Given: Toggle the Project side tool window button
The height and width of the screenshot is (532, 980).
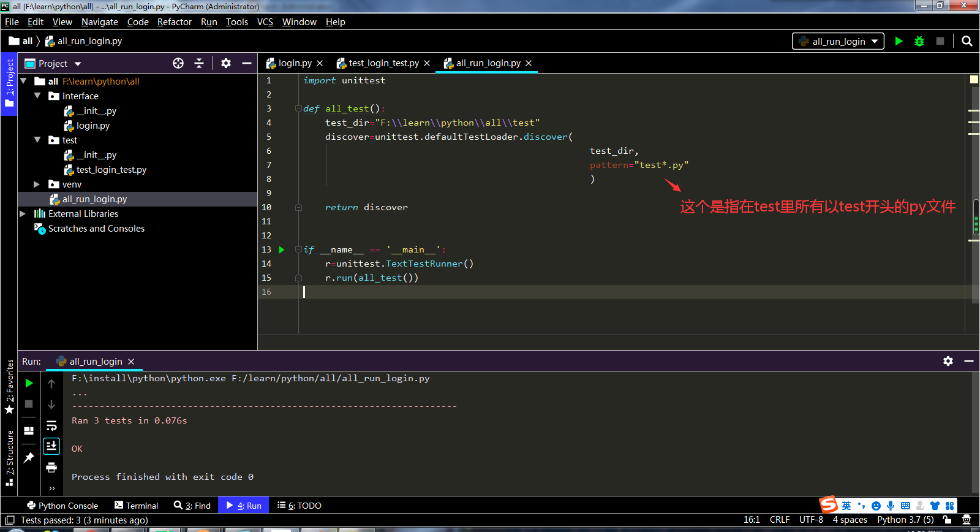Looking at the screenshot, I should (9, 83).
